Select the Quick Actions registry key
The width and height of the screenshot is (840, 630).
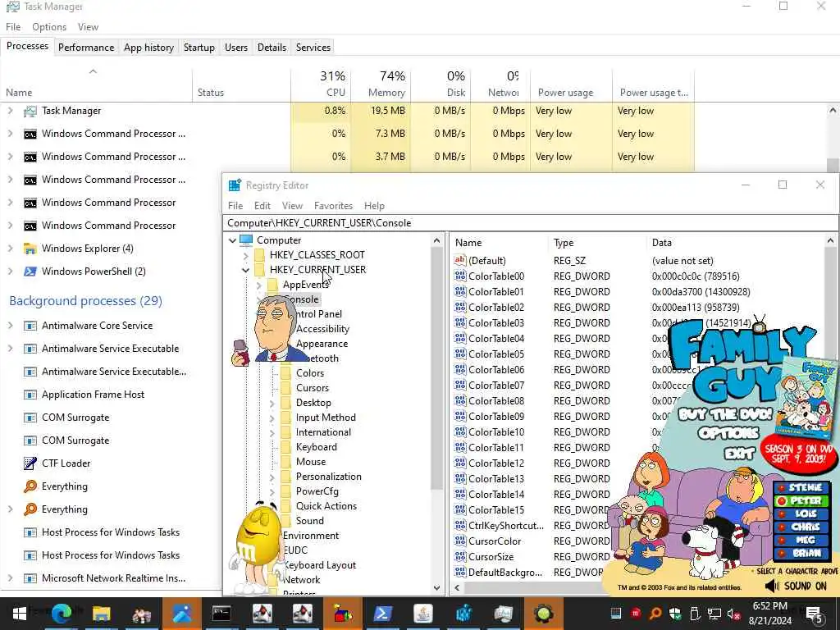[326, 506]
